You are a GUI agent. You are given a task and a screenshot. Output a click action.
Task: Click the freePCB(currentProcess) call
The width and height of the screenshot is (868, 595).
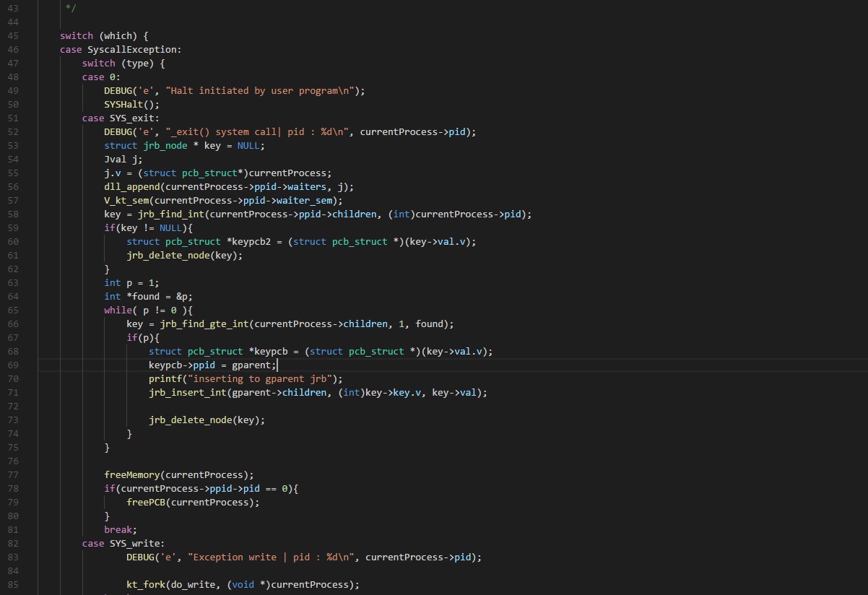pyautogui.click(x=192, y=502)
